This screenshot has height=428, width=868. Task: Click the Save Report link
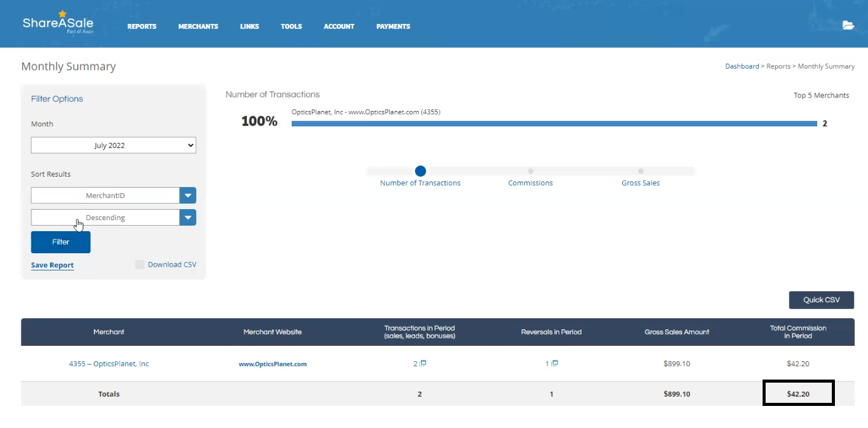[53, 265]
